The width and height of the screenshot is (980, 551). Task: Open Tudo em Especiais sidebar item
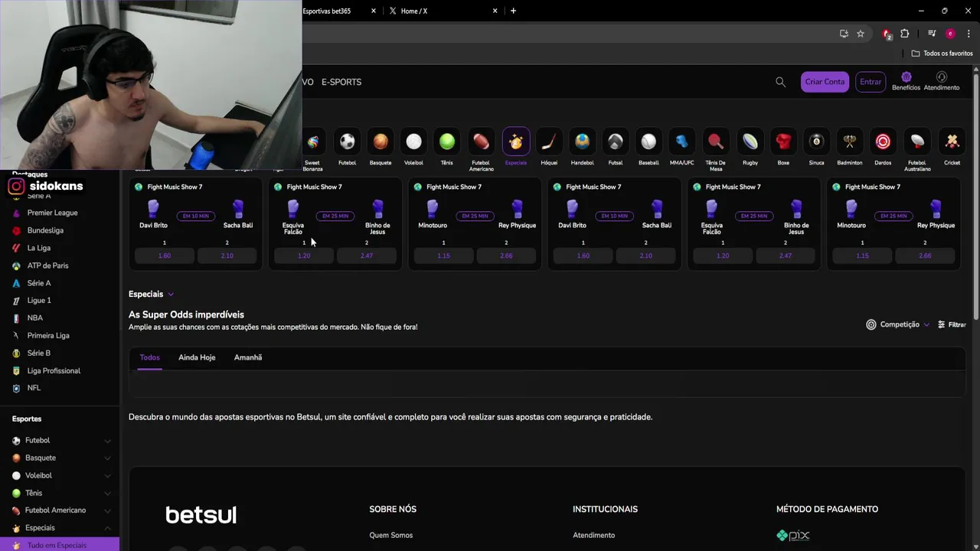[60, 545]
